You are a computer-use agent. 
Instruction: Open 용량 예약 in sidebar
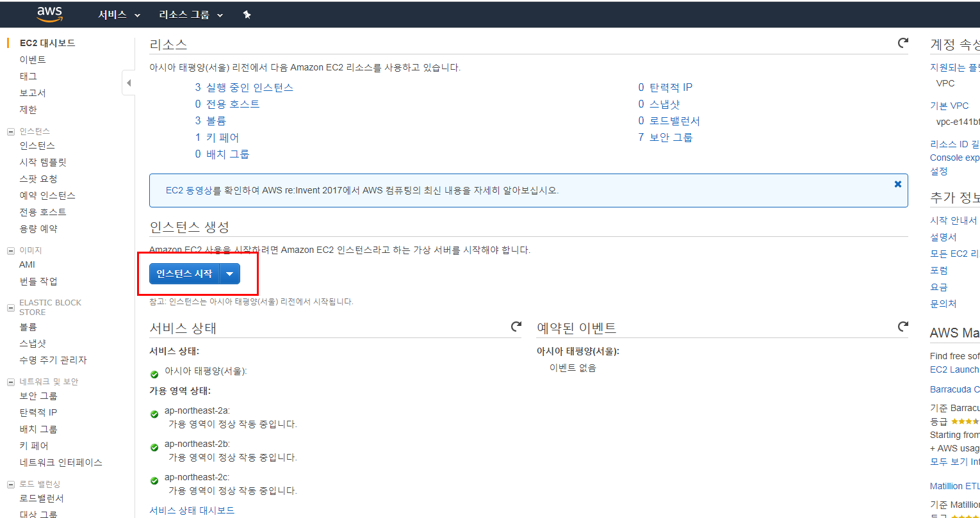point(38,229)
